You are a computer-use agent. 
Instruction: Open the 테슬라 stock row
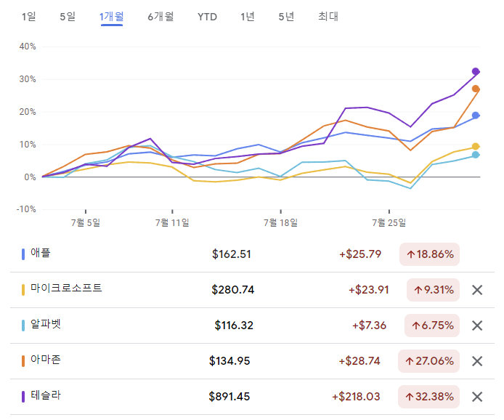(x=252, y=397)
